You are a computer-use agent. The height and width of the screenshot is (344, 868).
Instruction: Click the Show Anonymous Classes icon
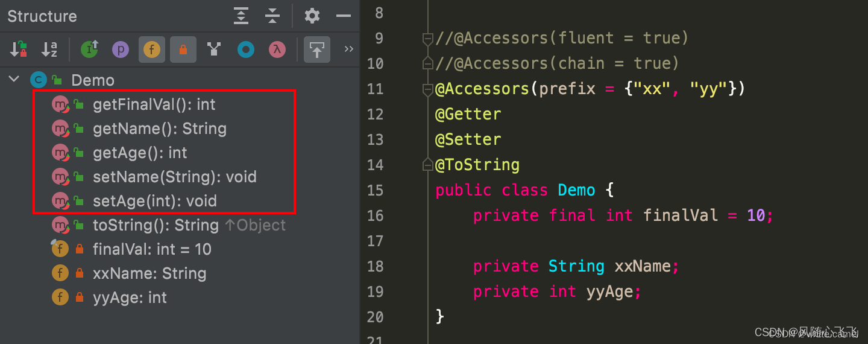(245, 49)
